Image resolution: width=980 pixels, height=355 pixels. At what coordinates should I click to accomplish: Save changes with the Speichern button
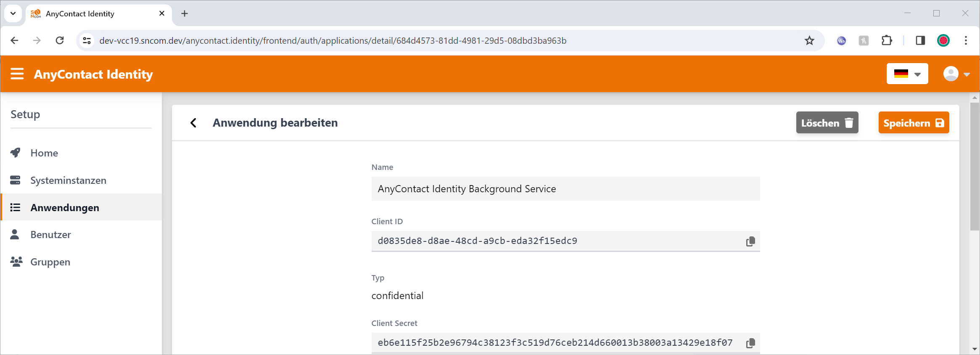point(913,123)
